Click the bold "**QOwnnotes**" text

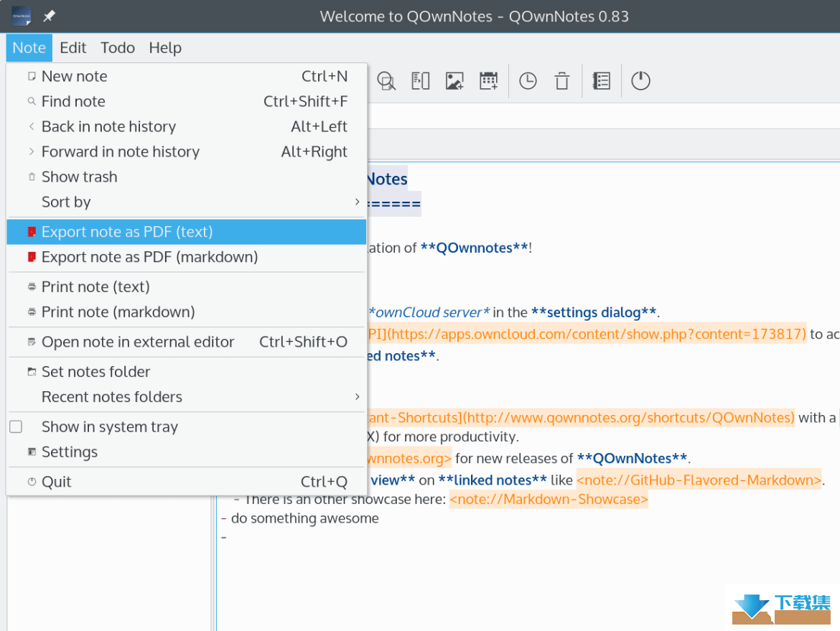tap(475, 248)
